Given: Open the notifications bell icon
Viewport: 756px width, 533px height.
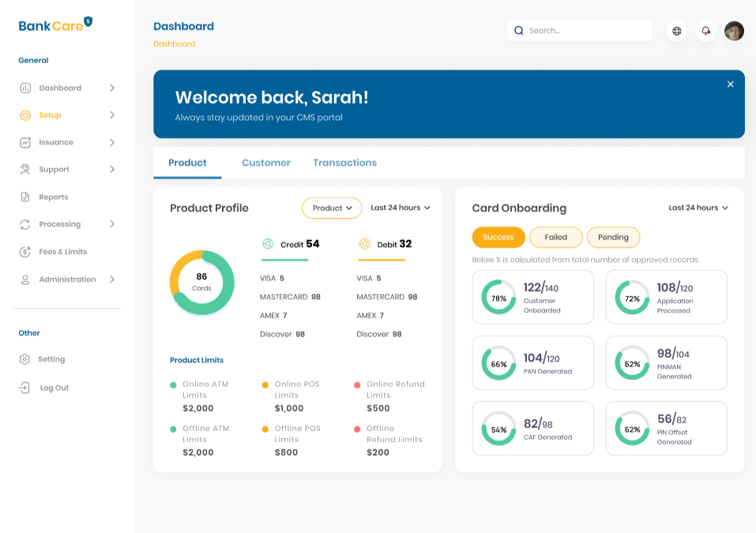Looking at the screenshot, I should 705,31.
